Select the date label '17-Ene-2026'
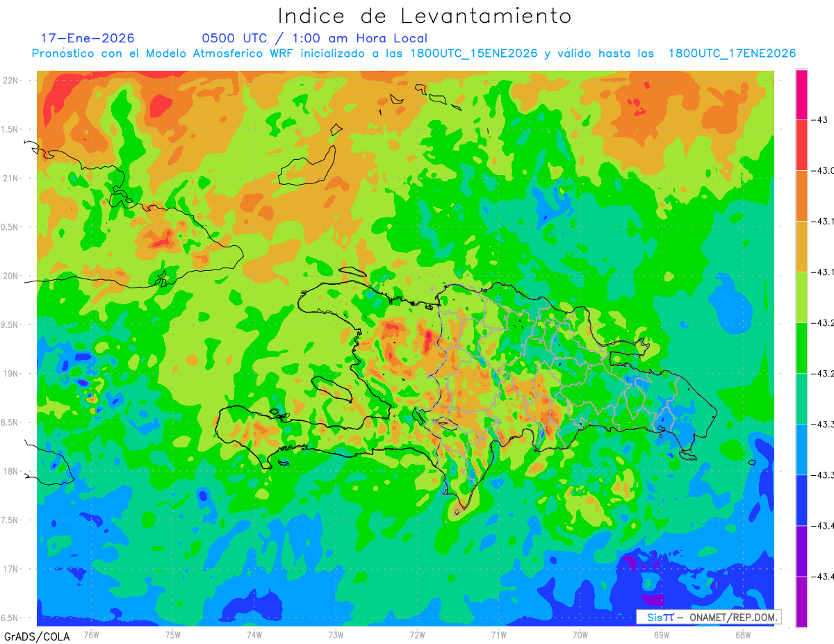The height and width of the screenshot is (644, 834). click(88, 38)
